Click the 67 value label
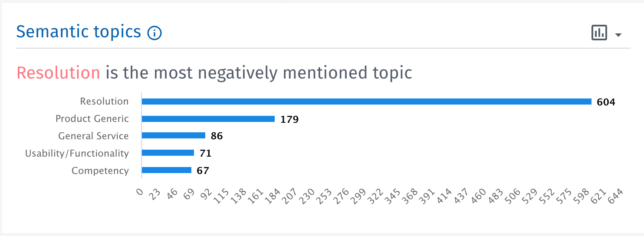The height and width of the screenshot is (236, 644). click(203, 170)
